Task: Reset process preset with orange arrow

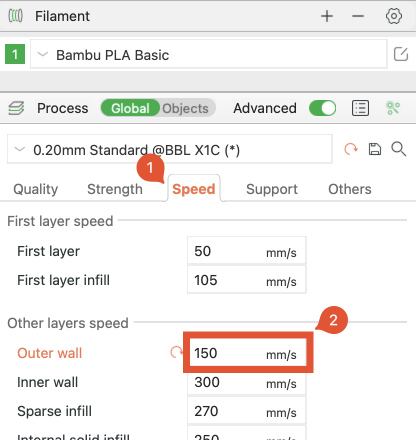Action: coord(351,149)
